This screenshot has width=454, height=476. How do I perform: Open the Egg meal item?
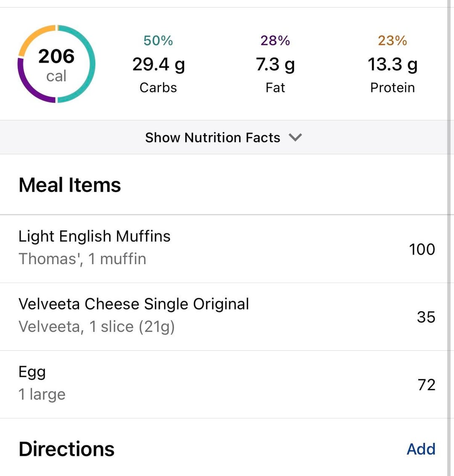[32, 372]
